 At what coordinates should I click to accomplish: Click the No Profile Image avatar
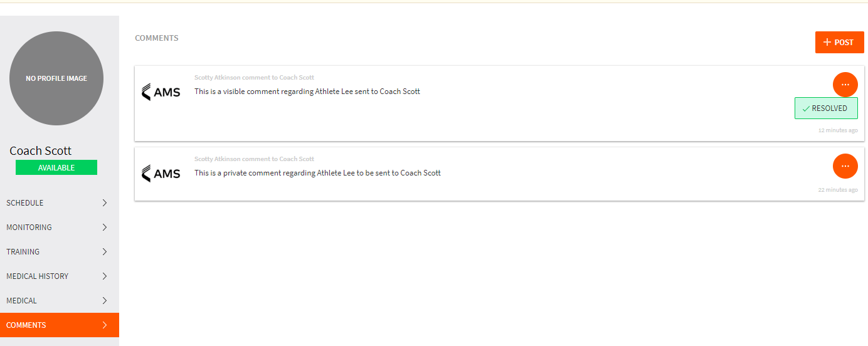click(56, 78)
